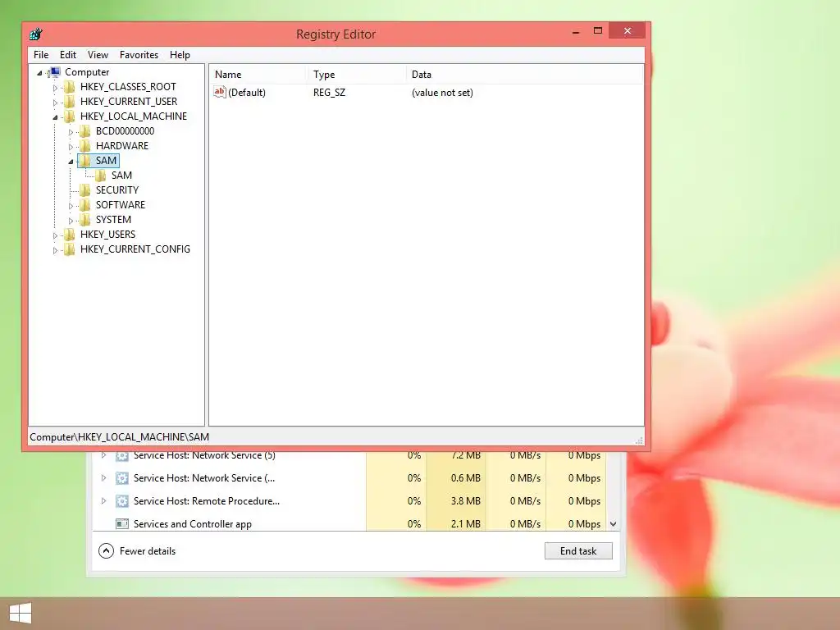This screenshot has height=630, width=840.
Task: Click (value not set) data cell
Action: pyautogui.click(x=442, y=92)
